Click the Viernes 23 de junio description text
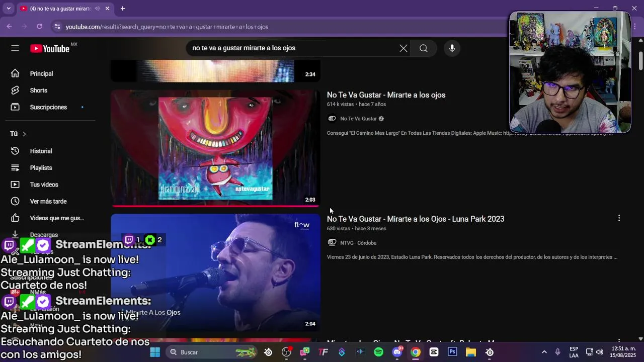 point(472,257)
